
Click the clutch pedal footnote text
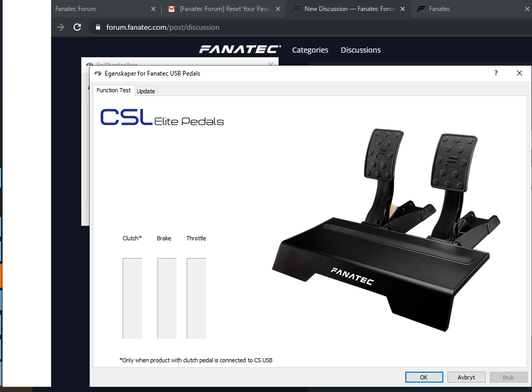[x=196, y=360]
